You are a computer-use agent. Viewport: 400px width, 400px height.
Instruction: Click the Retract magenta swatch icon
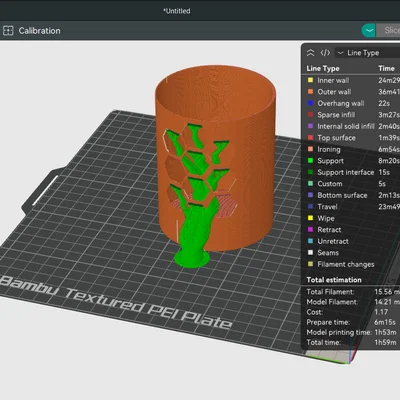point(310,230)
